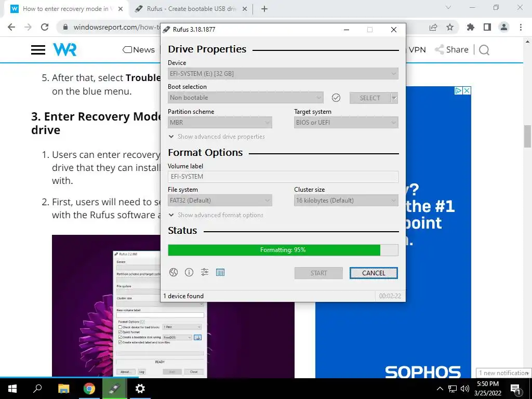
Task: Open taskbar search
Action: pyautogui.click(x=37, y=389)
